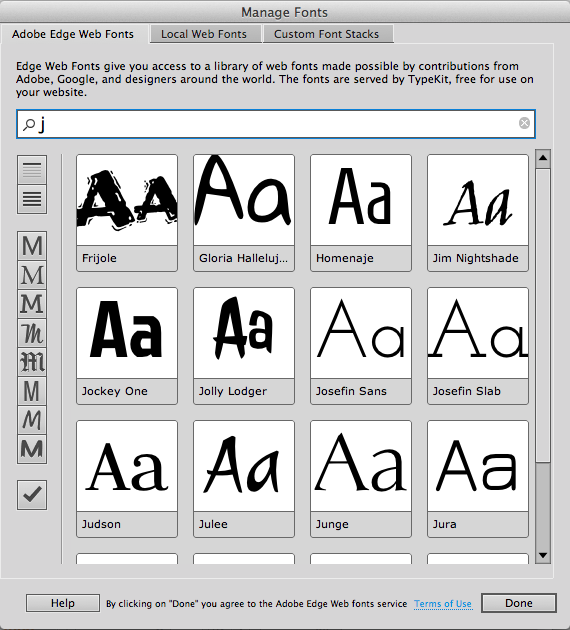Select Adobe Edge Web Fonts tab
Screen dimensions: 570x630
73,34
